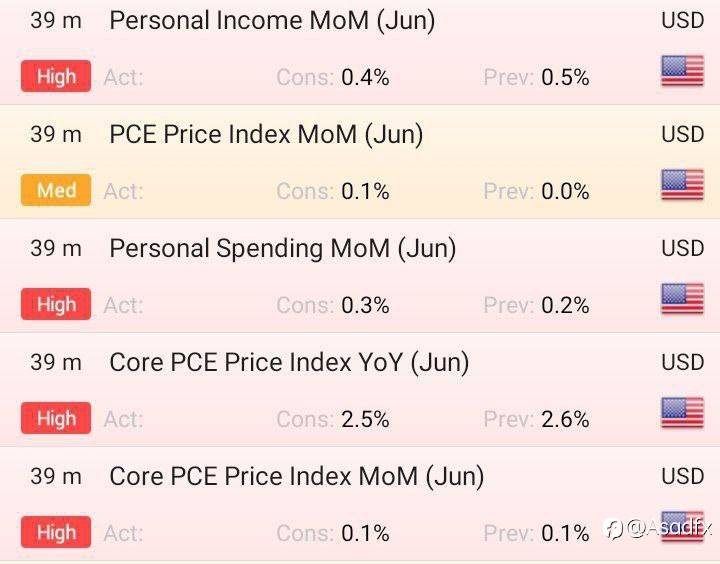Tap the 0.4% consensus for Personal Income
This screenshot has width=720, height=564.
[365, 77]
